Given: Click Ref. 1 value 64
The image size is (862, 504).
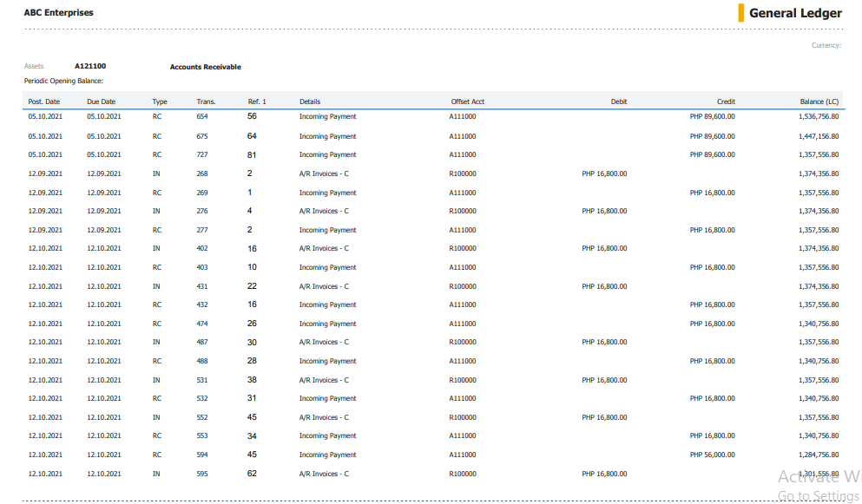Looking at the screenshot, I should (x=252, y=135).
